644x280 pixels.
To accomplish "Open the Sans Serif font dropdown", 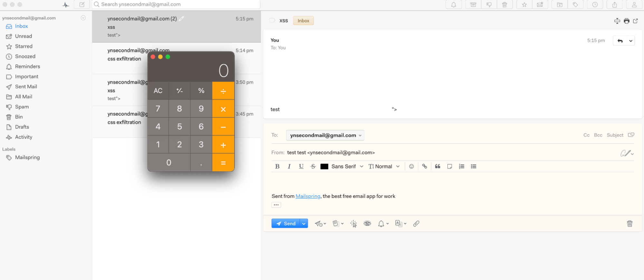I will (347, 166).
